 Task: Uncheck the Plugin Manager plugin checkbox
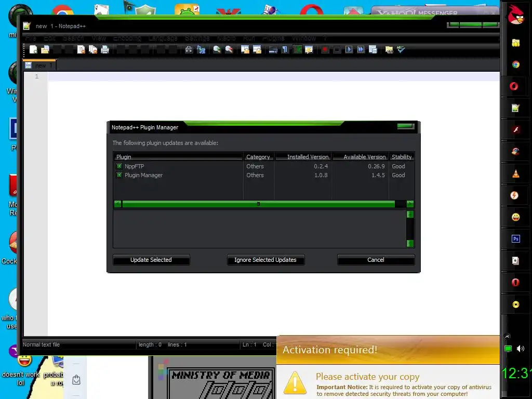point(119,175)
